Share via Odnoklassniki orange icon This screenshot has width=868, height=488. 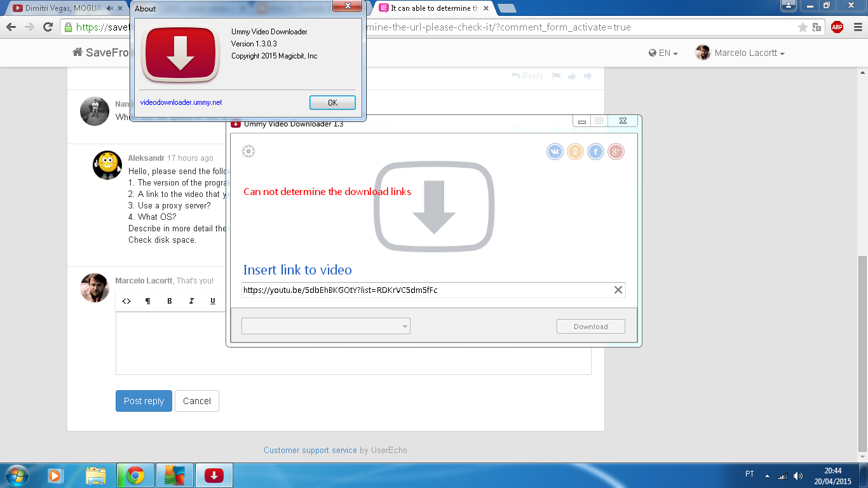point(575,152)
